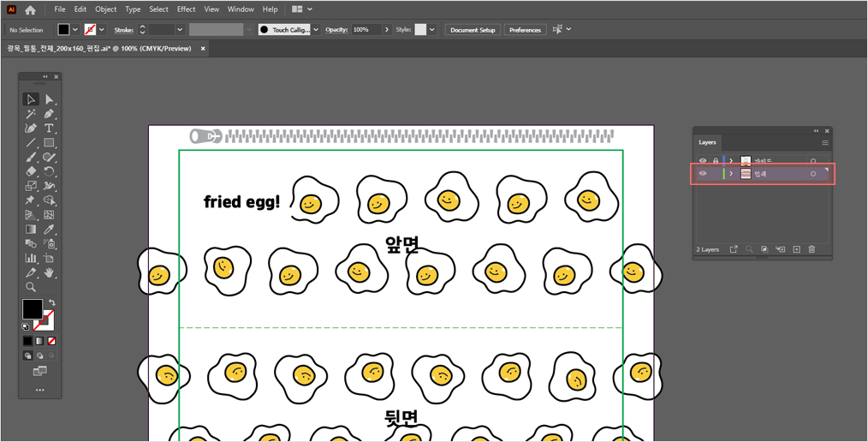The width and height of the screenshot is (868, 442).
Task: Enable Draw Normal mode
Action: [x=27, y=355]
